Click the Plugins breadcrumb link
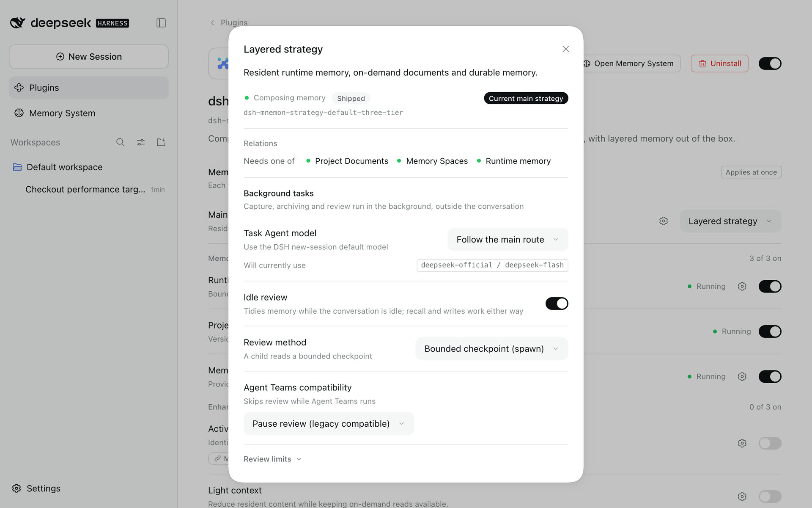The image size is (812, 508). point(234,23)
